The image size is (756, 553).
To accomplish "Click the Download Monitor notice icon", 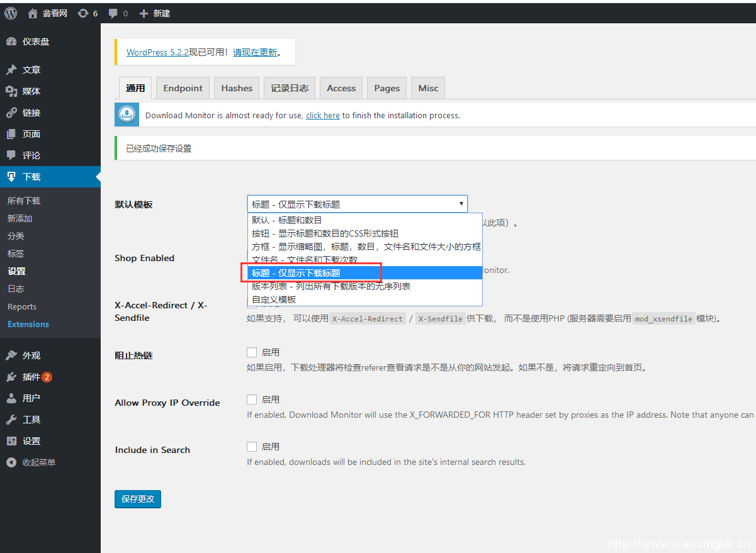I will coord(127,115).
